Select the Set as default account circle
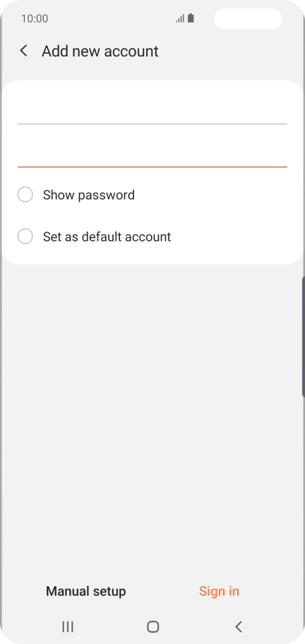Screen dimensions: 305x644 point(25,237)
